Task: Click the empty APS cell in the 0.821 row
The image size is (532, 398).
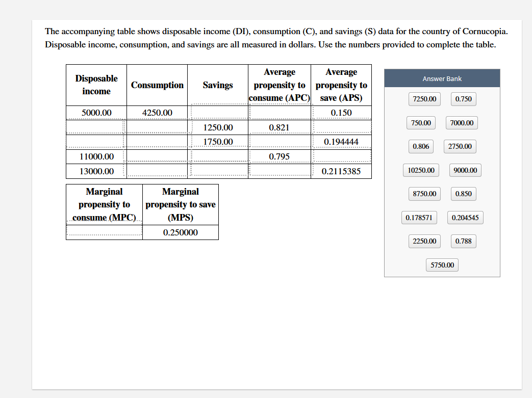Action: [341, 127]
